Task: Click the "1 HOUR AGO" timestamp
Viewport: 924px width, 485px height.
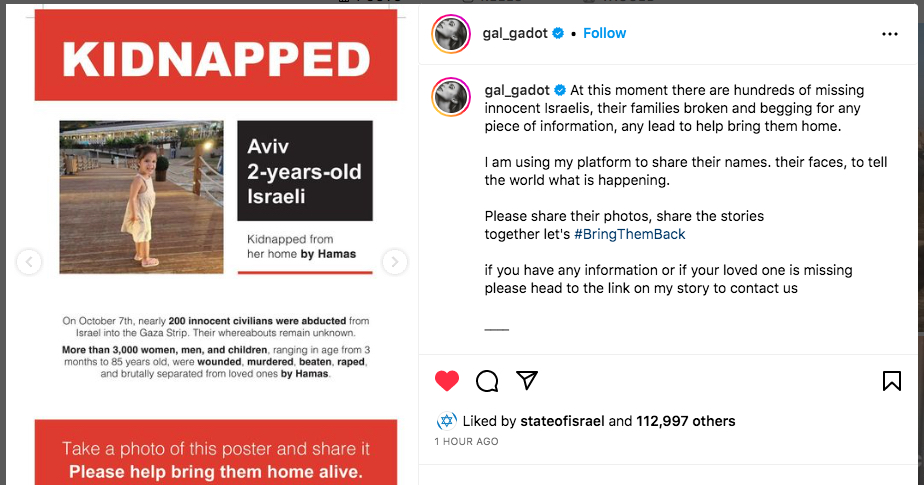Action: [466, 441]
